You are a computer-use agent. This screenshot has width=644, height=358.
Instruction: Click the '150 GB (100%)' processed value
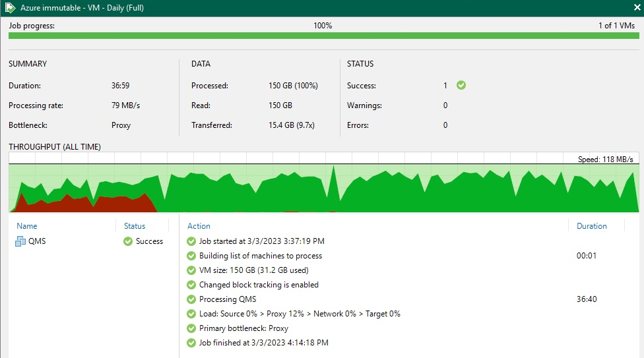293,86
